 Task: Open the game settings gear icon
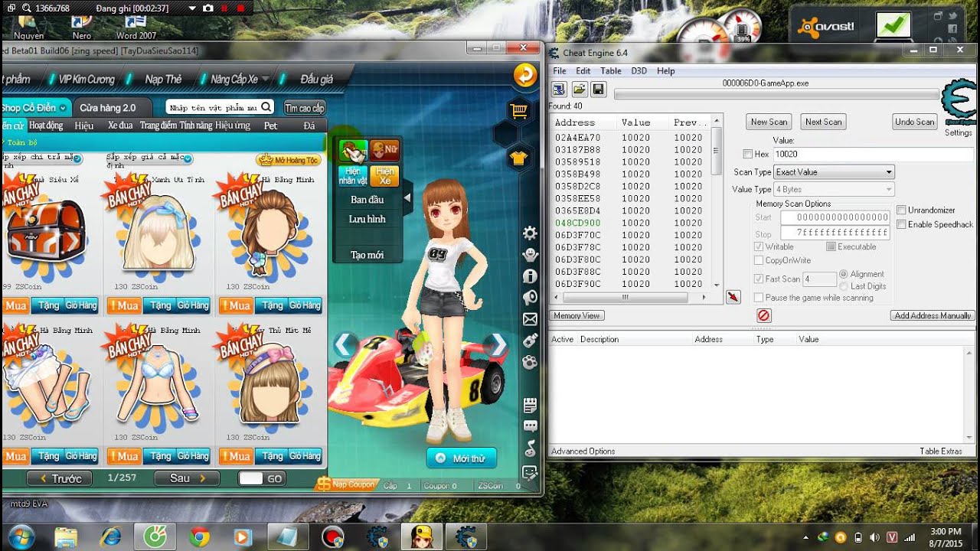529,233
